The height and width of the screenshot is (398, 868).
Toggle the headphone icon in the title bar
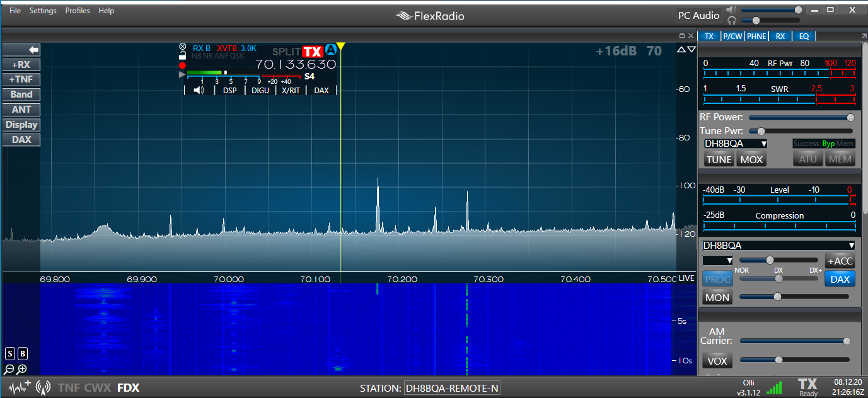pyautogui.click(x=731, y=20)
